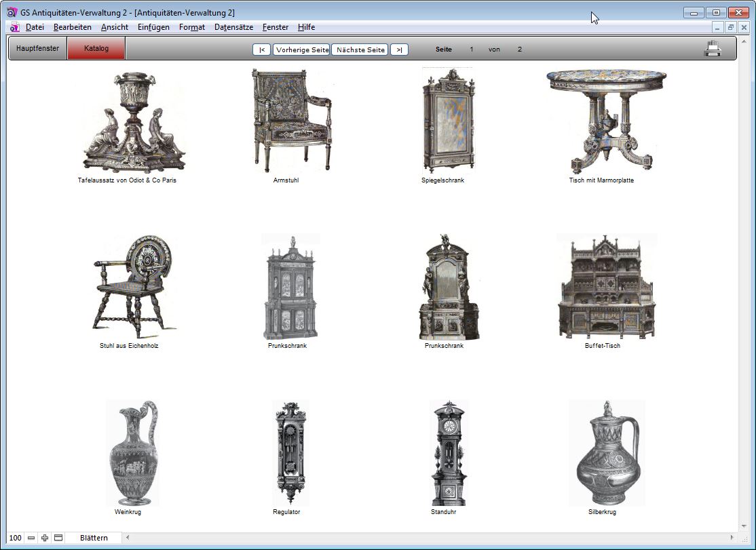Open the Standuhr clock thumbnail

tap(449, 453)
